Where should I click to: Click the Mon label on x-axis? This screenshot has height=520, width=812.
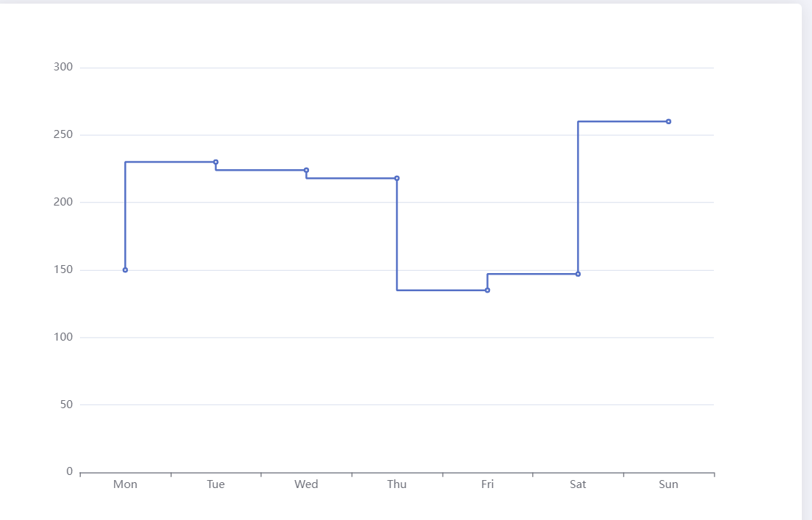click(x=125, y=484)
